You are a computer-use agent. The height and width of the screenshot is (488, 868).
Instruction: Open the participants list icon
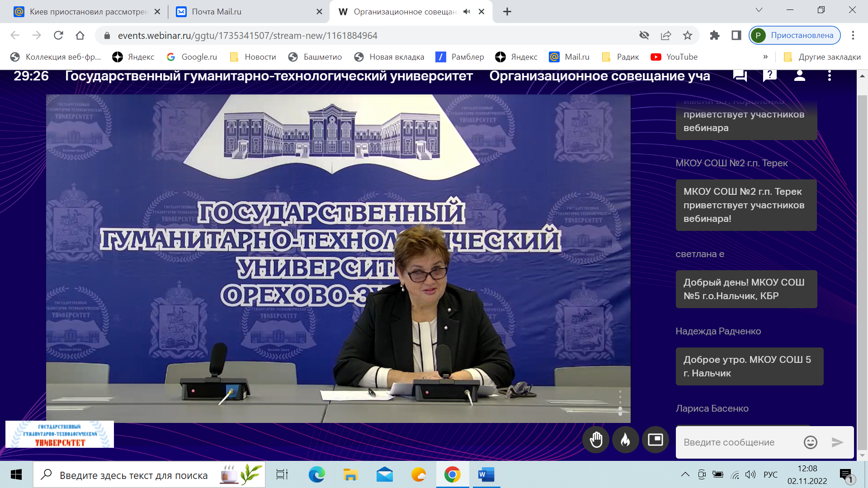(x=799, y=75)
